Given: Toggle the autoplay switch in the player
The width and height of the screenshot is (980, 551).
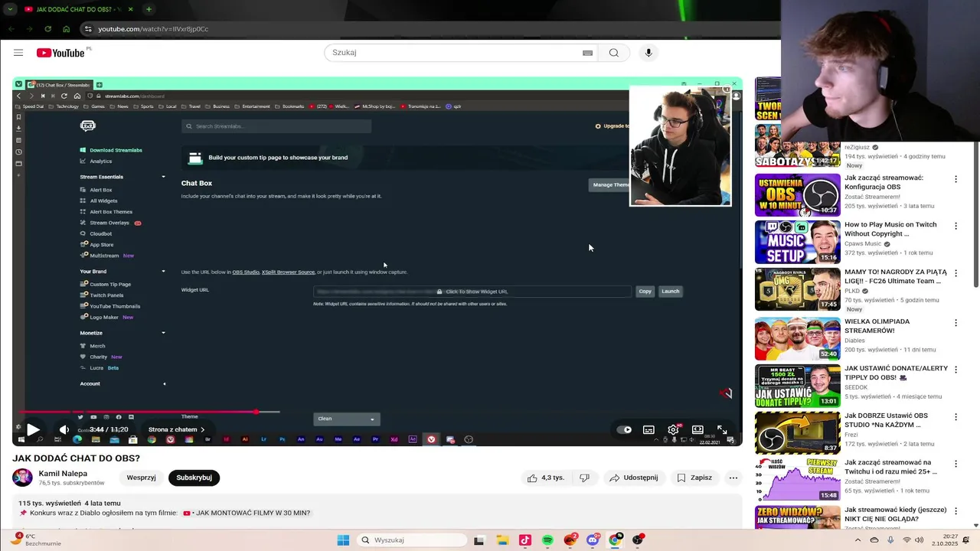Looking at the screenshot, I should point(624,430).
